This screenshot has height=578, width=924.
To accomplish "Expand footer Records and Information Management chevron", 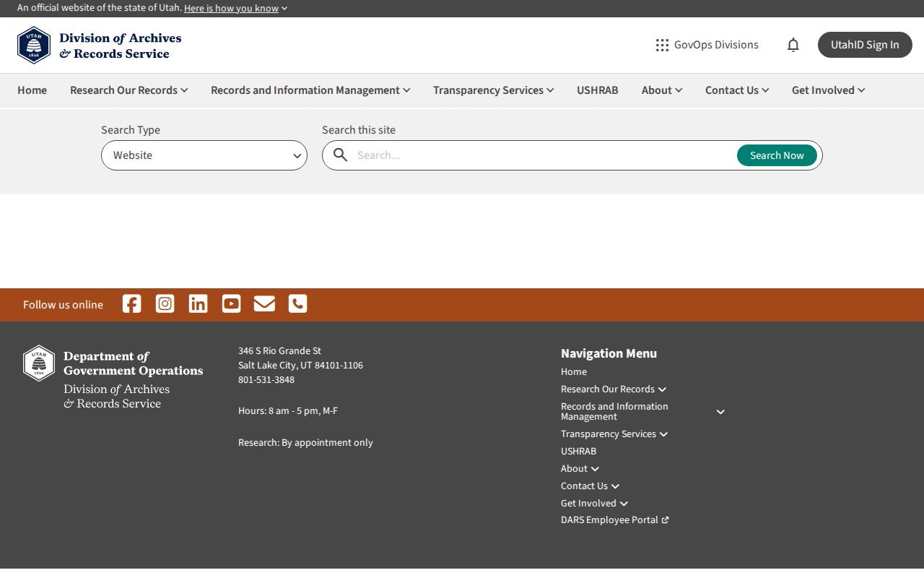I will (720, 412).
